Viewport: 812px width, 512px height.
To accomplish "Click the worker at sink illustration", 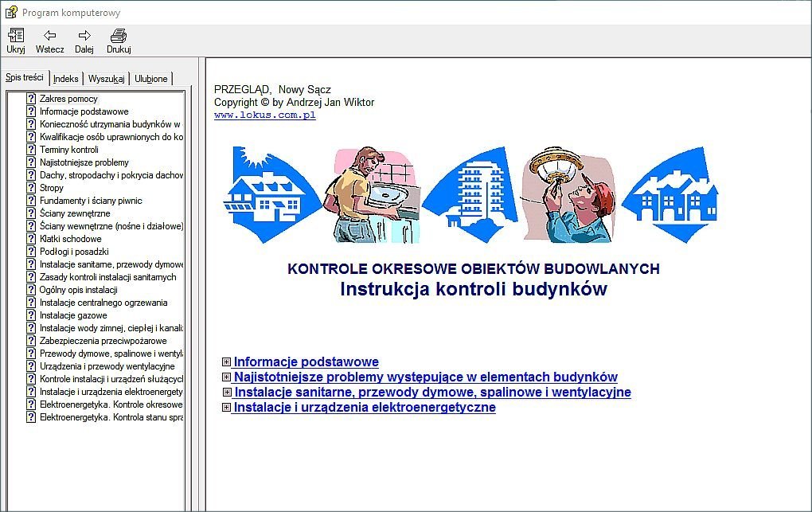I will (370, 195).
